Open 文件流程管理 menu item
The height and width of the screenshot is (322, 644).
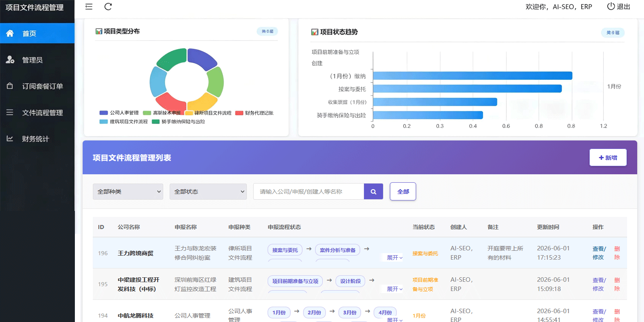(x=37, y=112)
